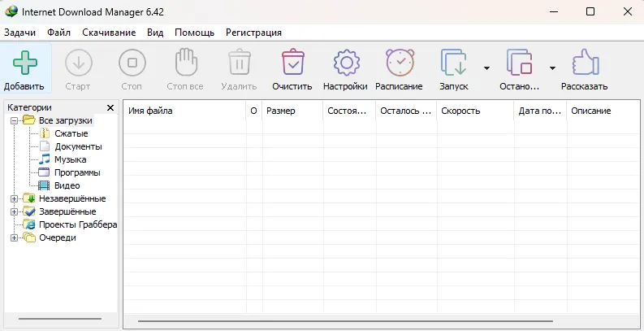
Task: Expand the Завершённые tree node
Action: point(14,211)
